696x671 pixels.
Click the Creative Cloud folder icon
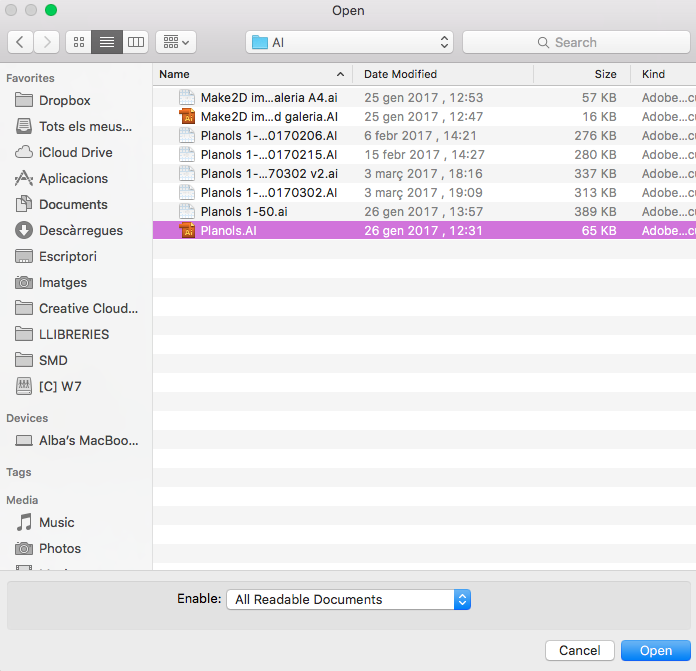pos(24,308)
